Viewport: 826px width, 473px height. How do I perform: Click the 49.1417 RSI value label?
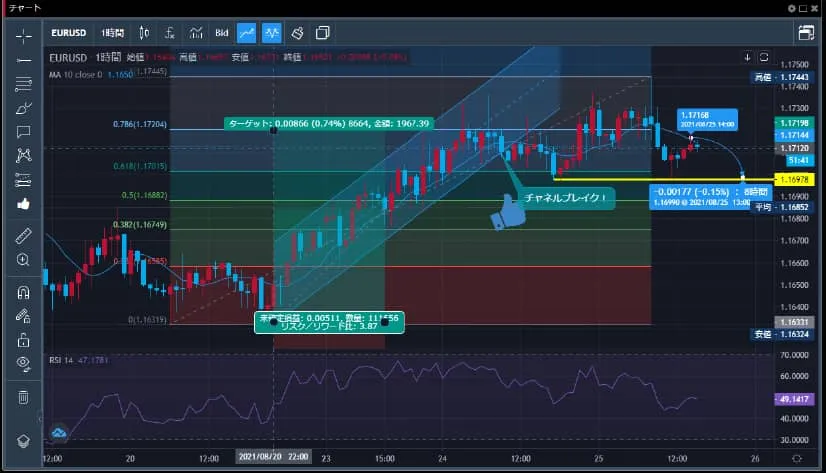794,399
